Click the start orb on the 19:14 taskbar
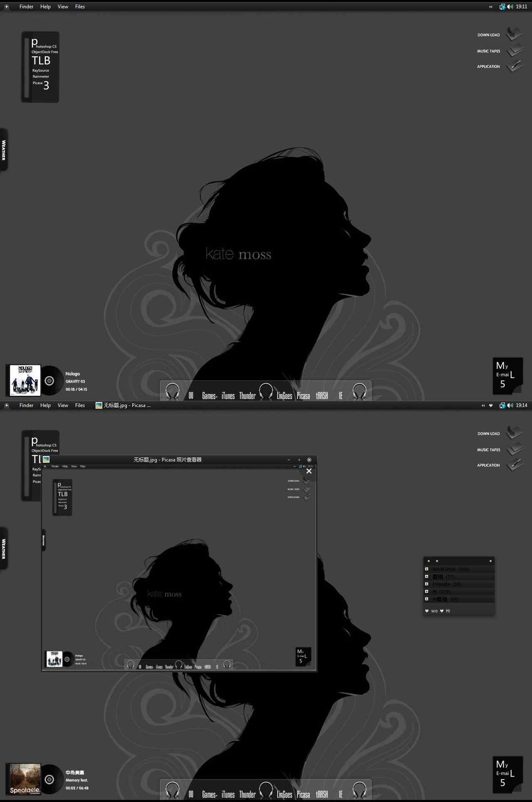This screenshot has width=532, height=802. 6,405
